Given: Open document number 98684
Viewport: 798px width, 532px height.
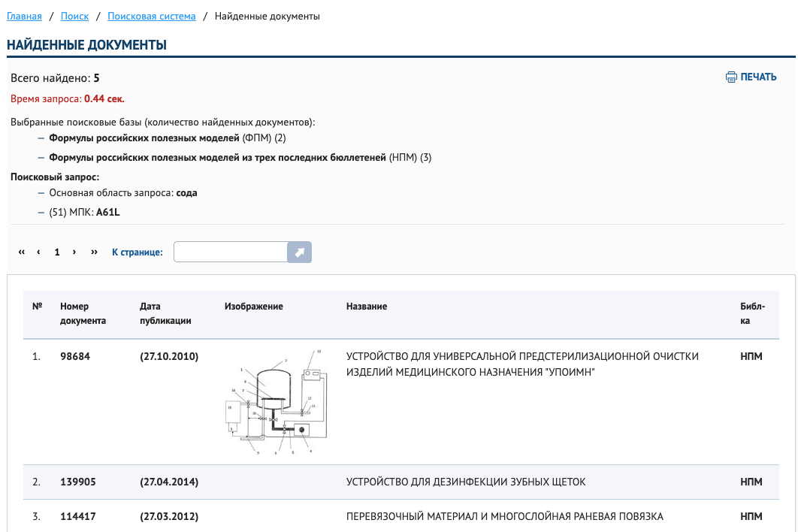Looking at the screenshot, I should (x=75, y=356).
